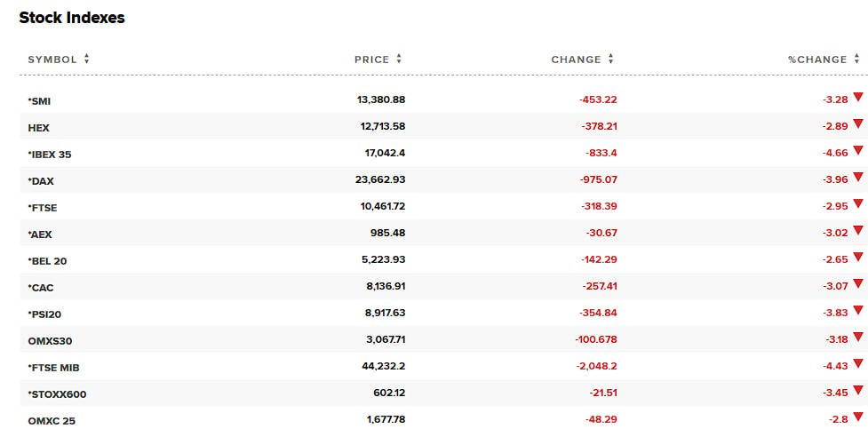Screen dimensions: 868x445
Task: Sort table by PRICE column arrows
Action: click(x=399, y=59)
